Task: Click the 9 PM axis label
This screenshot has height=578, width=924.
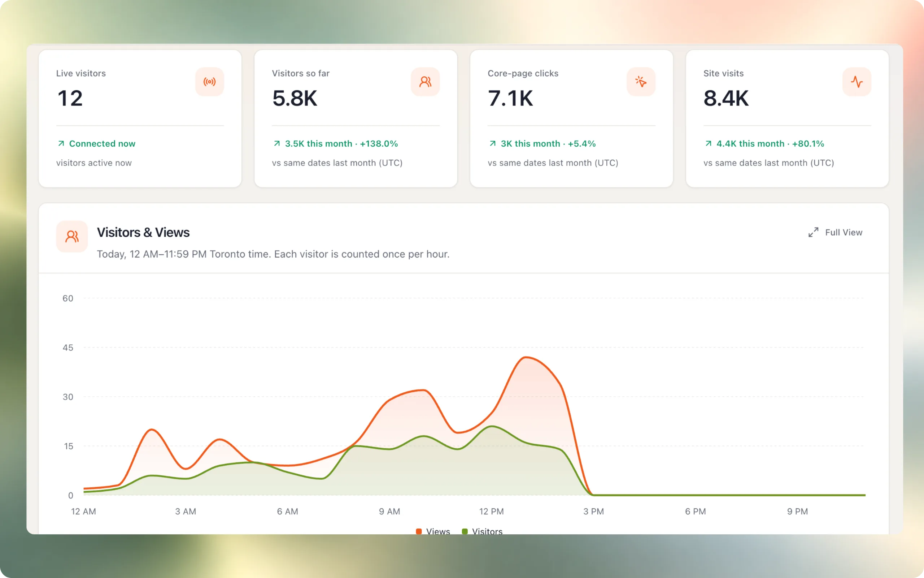Action: (x=797, y=512)
